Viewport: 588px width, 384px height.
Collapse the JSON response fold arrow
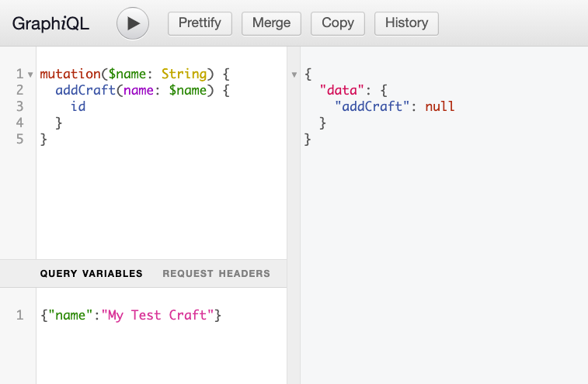point(294,75)
